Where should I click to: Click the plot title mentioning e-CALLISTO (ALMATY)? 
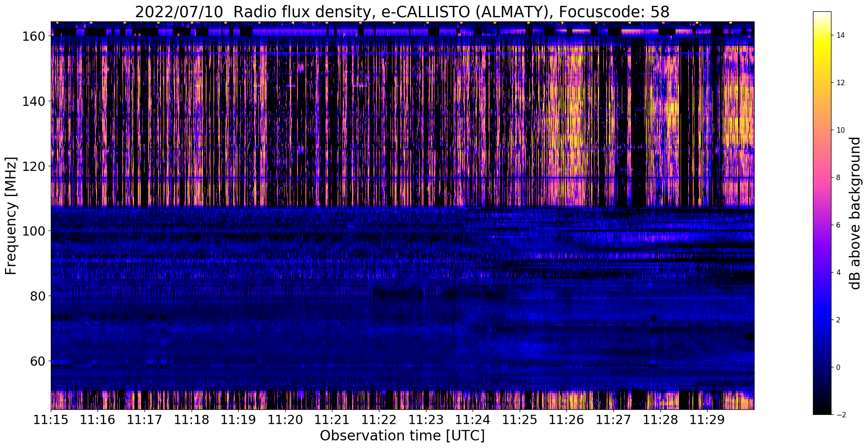(x=402, y=12)
